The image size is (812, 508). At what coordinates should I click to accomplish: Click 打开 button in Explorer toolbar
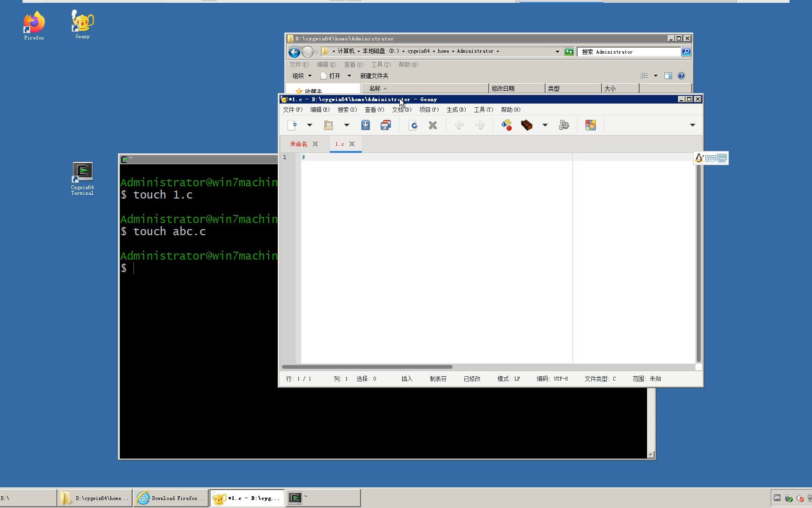330,76
